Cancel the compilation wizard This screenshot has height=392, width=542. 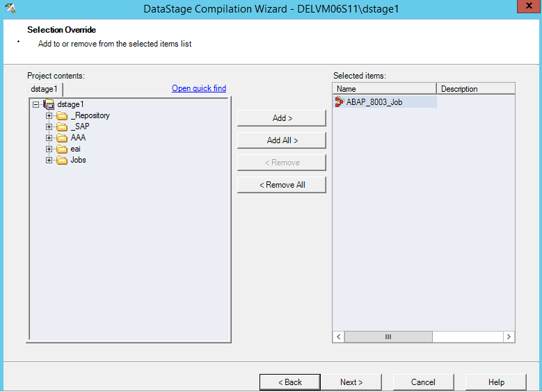click(x=423, y=382)
